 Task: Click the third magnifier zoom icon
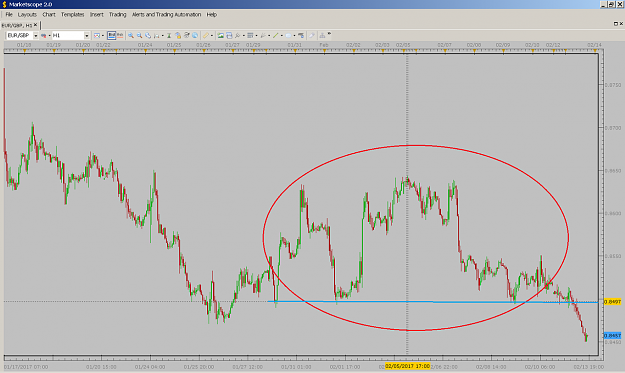[148, 35]
